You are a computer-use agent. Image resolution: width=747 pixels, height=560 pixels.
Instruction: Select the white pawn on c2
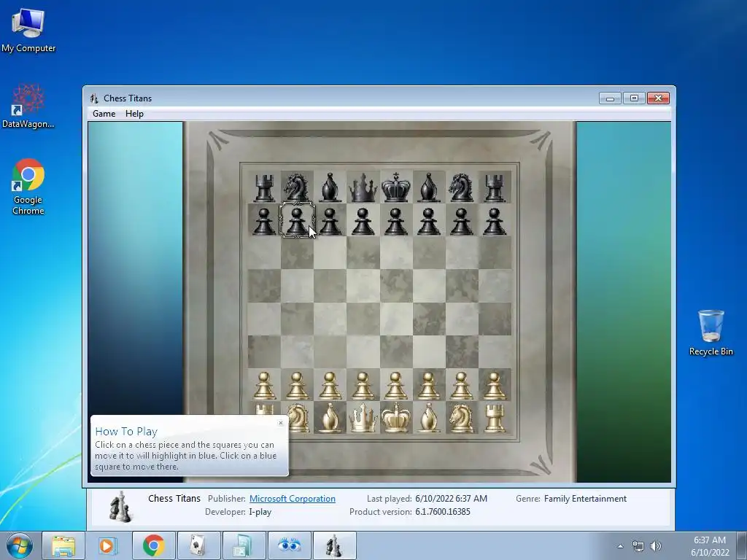(330, 385)
